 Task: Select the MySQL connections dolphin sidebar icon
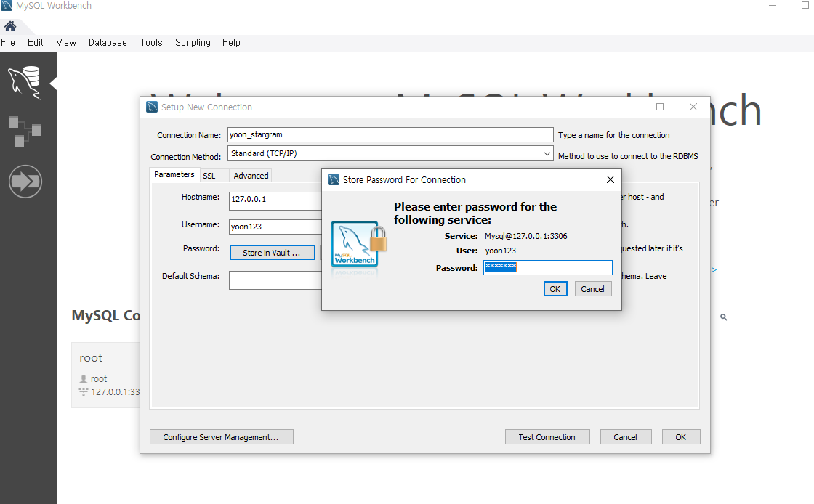point(25,83)
